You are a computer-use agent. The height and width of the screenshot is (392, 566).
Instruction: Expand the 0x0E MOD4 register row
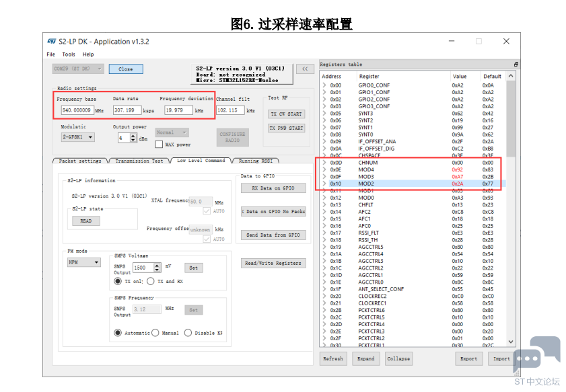coord(324,169)
